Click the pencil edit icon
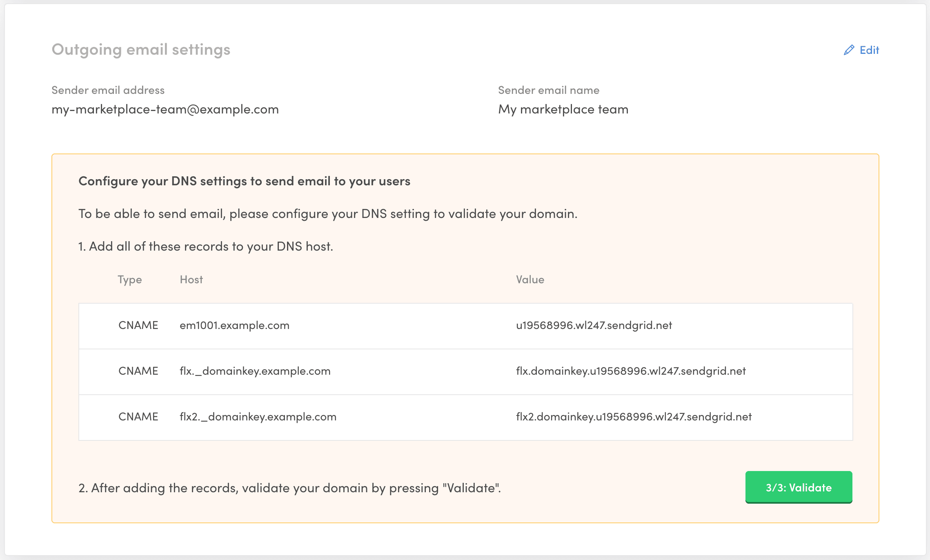This screenshot has width=930, height=560. tap(849, 50)
